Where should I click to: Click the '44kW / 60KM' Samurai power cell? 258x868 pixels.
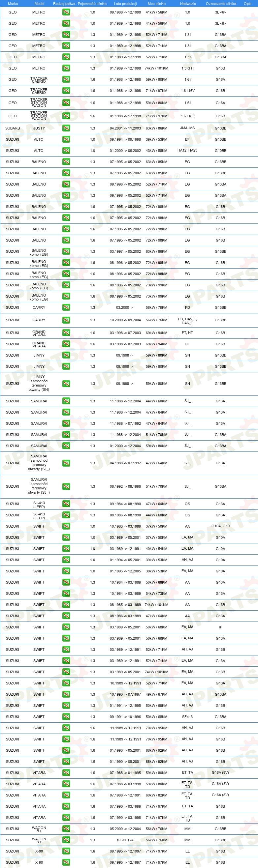click(x=156, y=401)
